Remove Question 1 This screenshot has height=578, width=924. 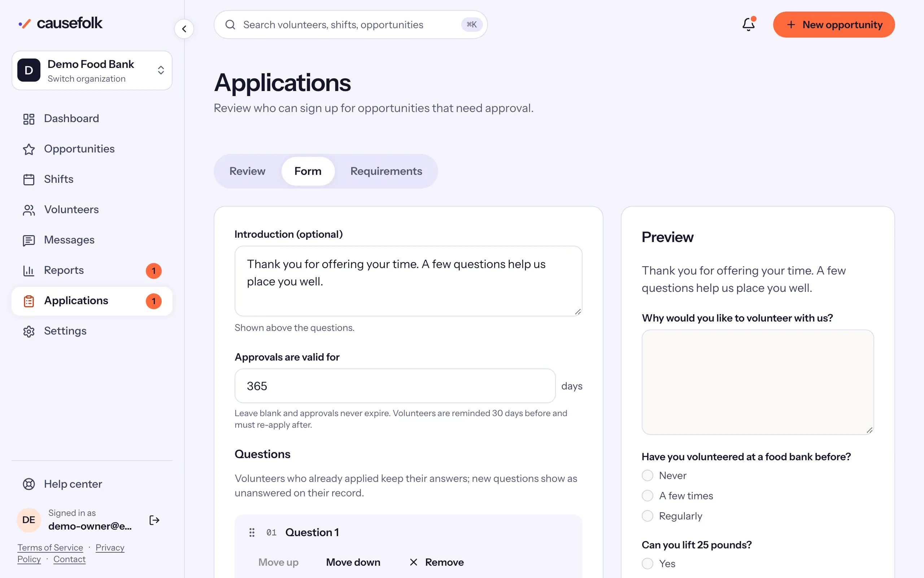[x=436, y=562]
